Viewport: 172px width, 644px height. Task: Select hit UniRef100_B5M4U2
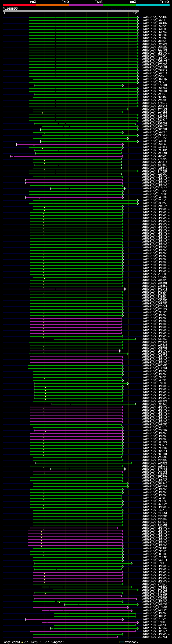point(154,17)
